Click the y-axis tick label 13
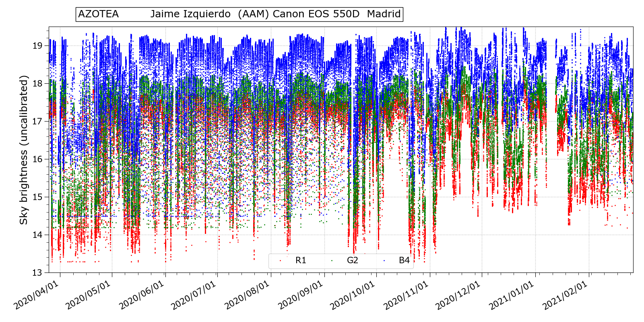Screen dimensions: 644x322 pos(37,273)
